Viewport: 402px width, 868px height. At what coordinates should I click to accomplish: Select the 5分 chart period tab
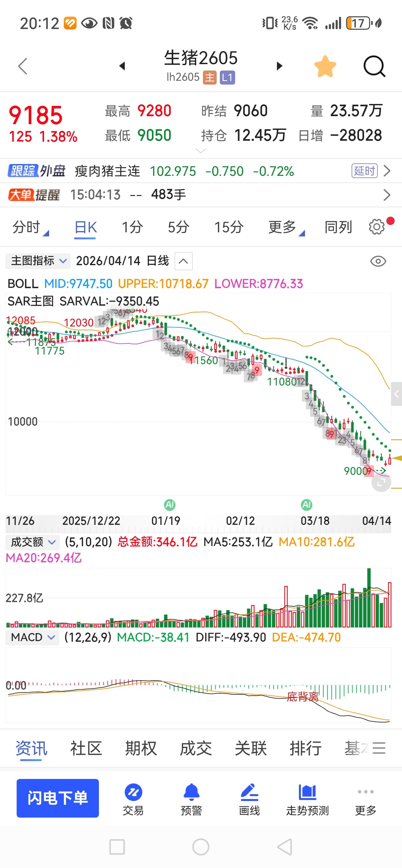[x=178, y=227]
